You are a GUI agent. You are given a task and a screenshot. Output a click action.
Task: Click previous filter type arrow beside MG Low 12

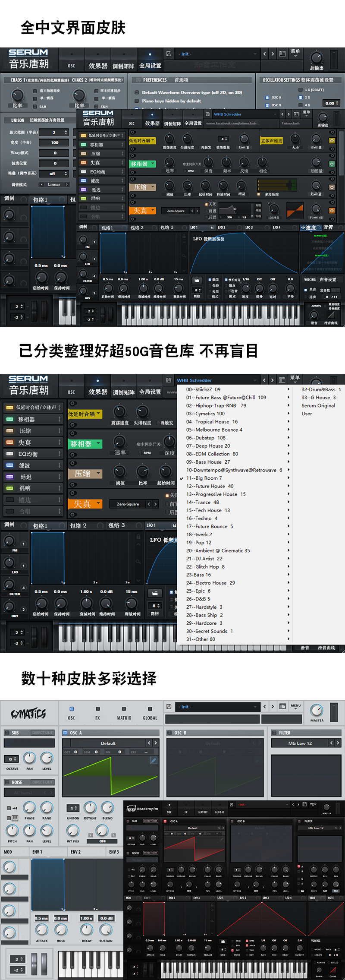click(331, 743)
